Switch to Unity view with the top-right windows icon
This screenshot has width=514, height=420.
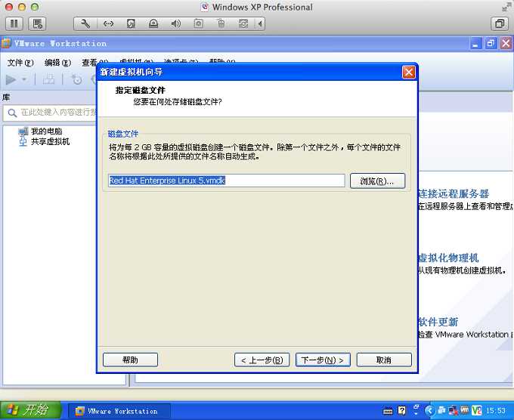point(500,23)
